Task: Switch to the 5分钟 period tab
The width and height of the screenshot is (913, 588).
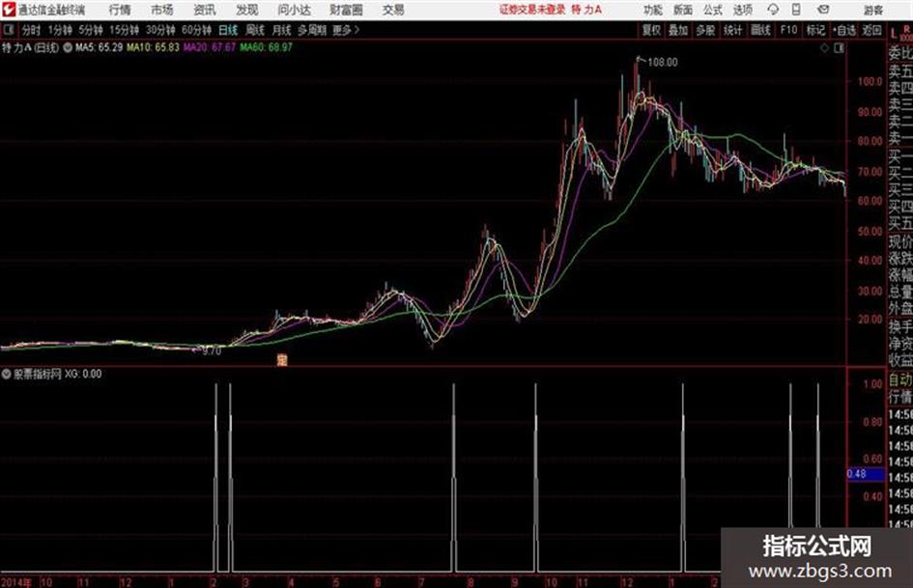Action: pos(90,30)
